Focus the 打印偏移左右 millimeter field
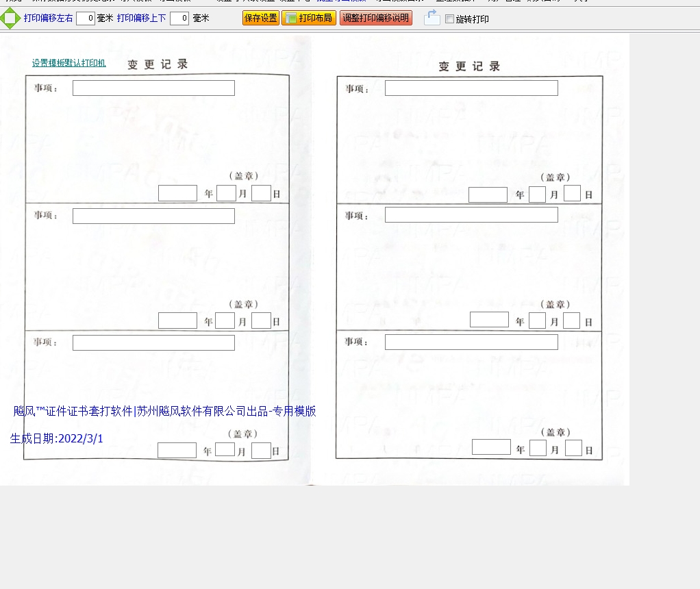 86,18
